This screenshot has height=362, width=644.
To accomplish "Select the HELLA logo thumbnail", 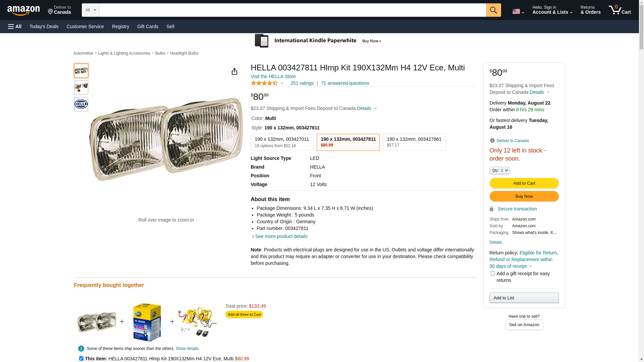I will [81, 104].
